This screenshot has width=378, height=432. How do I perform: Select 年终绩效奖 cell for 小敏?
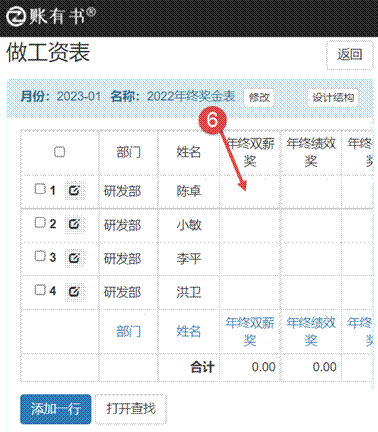pyautogui.click(x=311, y=225)
